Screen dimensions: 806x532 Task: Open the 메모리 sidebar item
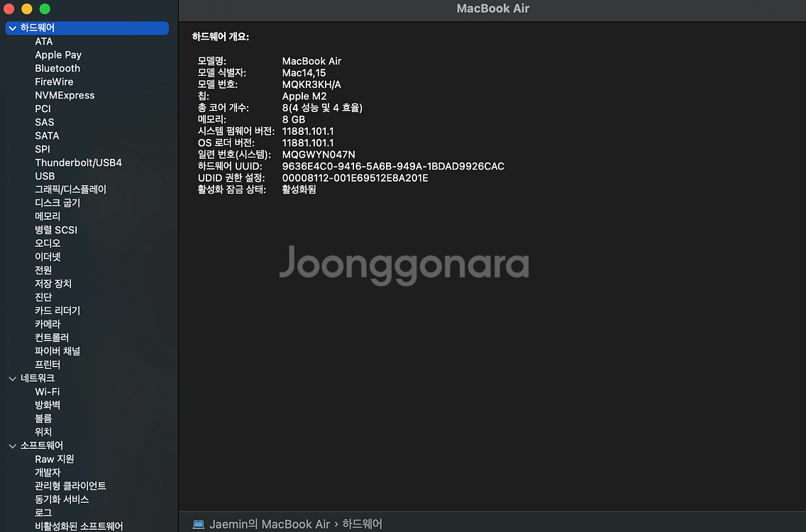pyautogui.click(x=48, y=216)
